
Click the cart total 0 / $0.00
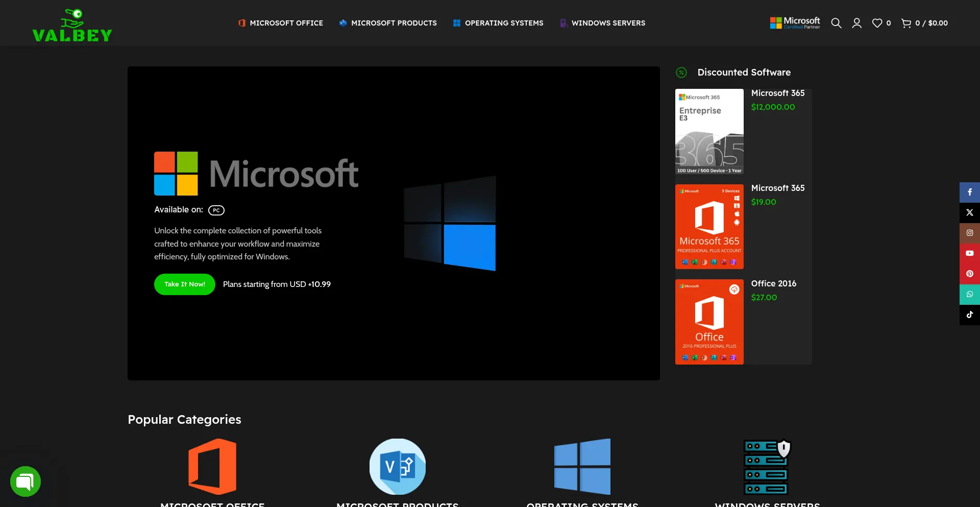pyautogui.click(x=932, y=23)
